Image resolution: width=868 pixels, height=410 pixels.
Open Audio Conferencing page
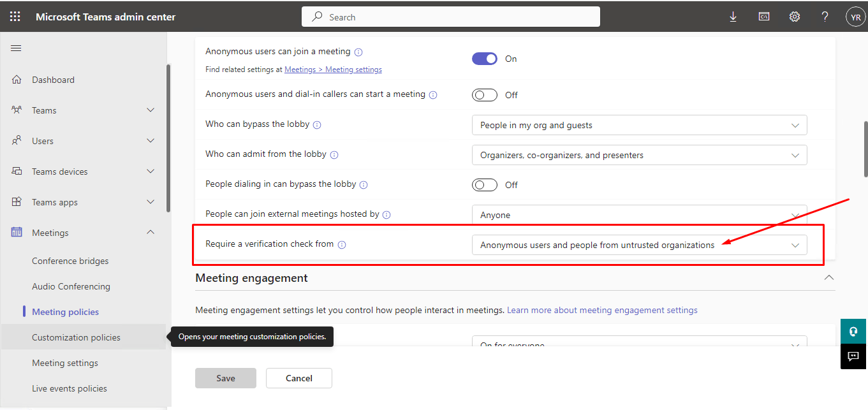click(71, 286)
